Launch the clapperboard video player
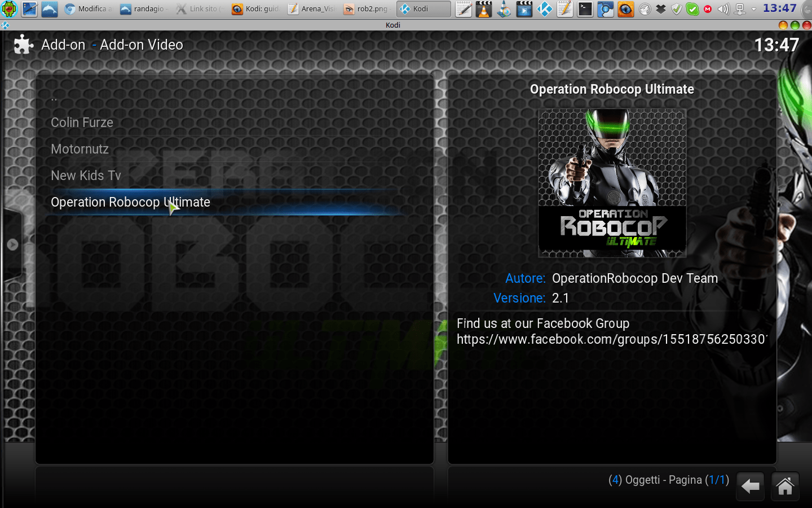Image resolution: width=812 pixels, height=508 pixels. pos(524,9)
